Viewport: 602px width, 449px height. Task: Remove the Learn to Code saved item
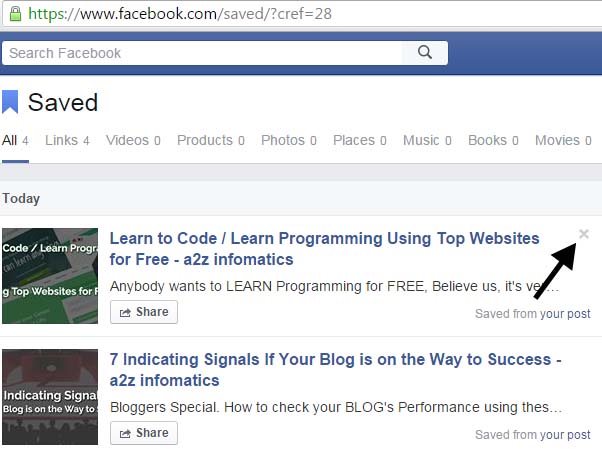click(584, 234)
